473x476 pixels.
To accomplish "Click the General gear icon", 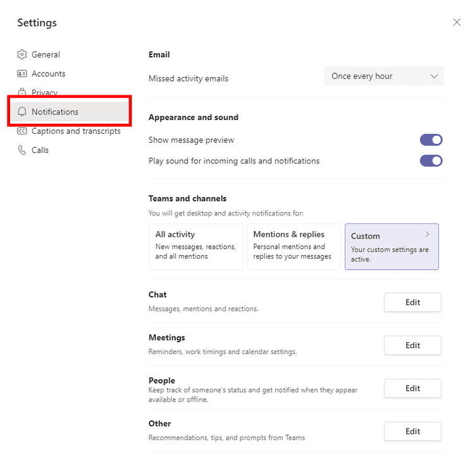I will pyautogui.click(x=22, y=55).
